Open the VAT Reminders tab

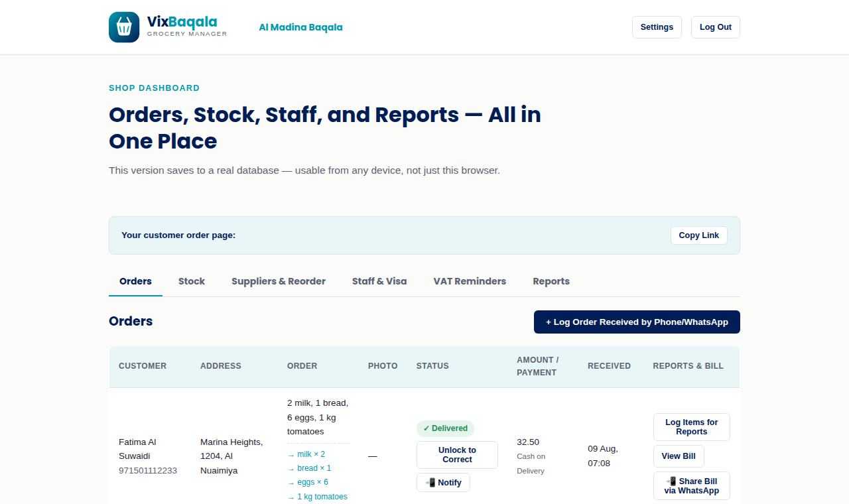pyautogui.click(x=470, y=281)
